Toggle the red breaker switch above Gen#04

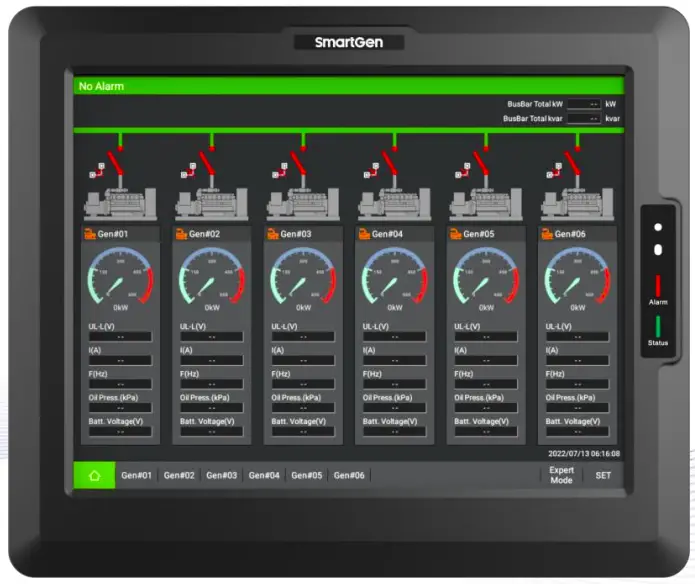point(390,163)
